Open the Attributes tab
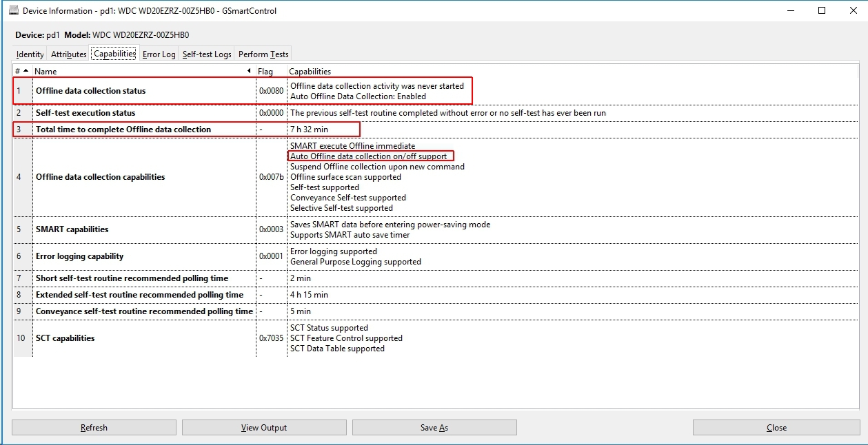The height and width of the screenshot is (445, 868). click(x=69, y=54)
